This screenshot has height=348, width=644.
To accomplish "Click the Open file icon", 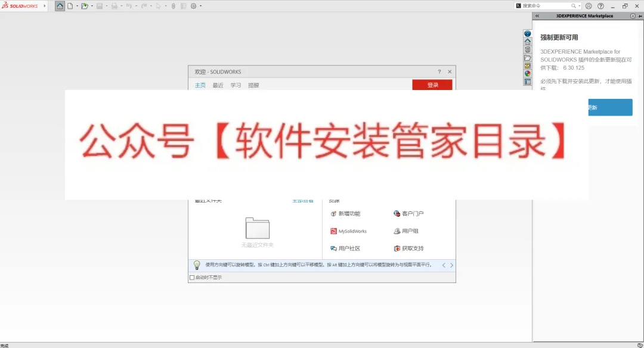I will click(x=85, y=6).
